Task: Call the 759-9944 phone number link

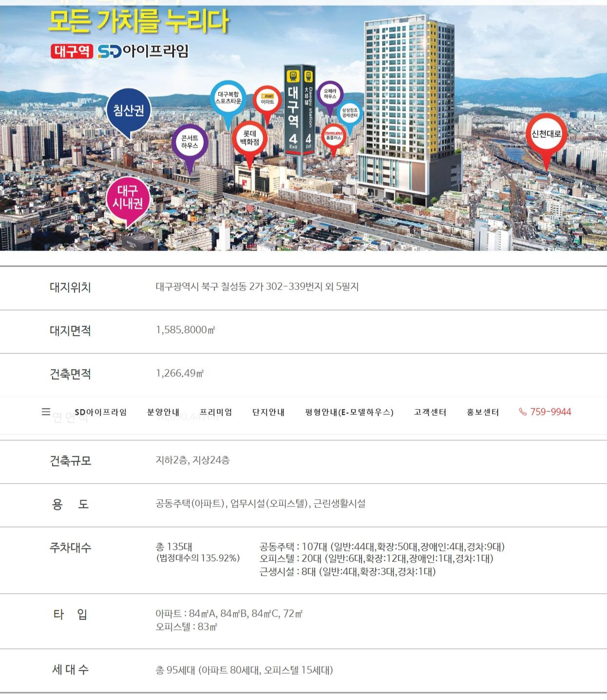Action: (x=550, y=412)
